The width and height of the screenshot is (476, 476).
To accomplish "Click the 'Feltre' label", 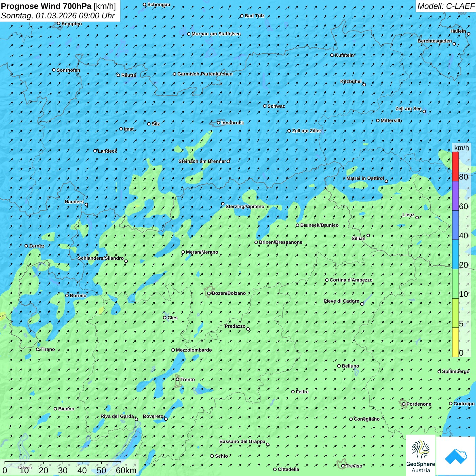I will tap(302, 392).
